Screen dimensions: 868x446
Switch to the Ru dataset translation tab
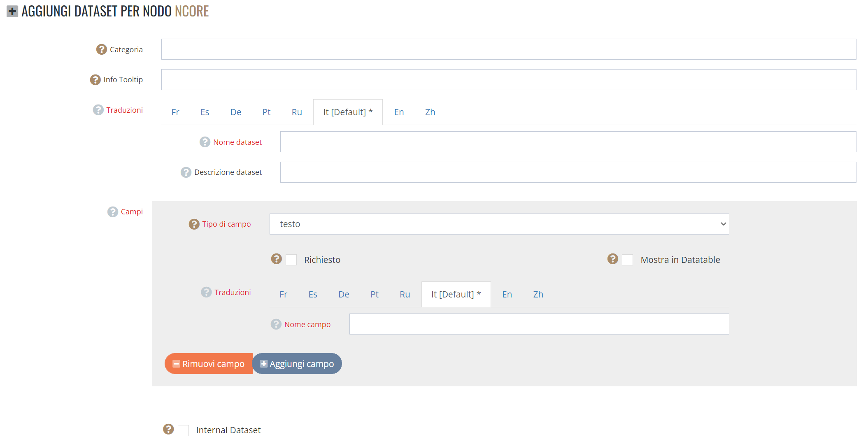click(297, 112)
